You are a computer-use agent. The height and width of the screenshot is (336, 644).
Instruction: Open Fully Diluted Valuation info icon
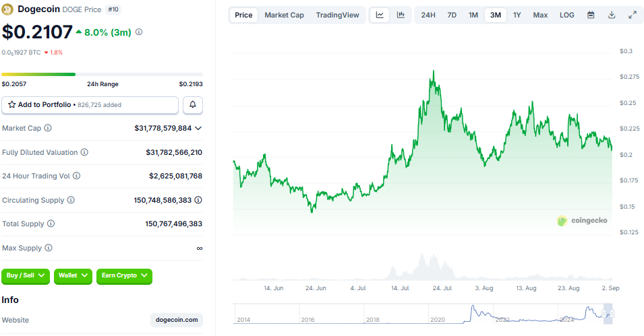84,152
